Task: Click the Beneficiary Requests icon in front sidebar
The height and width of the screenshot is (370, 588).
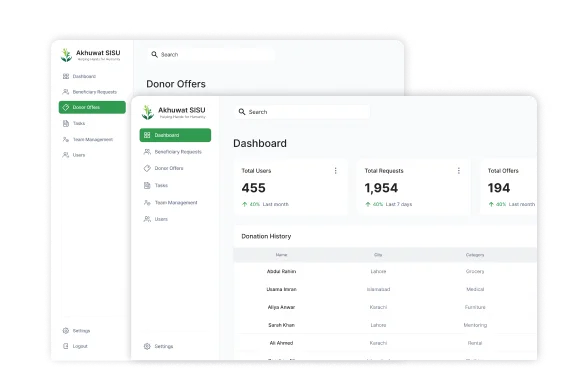Action: [147, 151]
